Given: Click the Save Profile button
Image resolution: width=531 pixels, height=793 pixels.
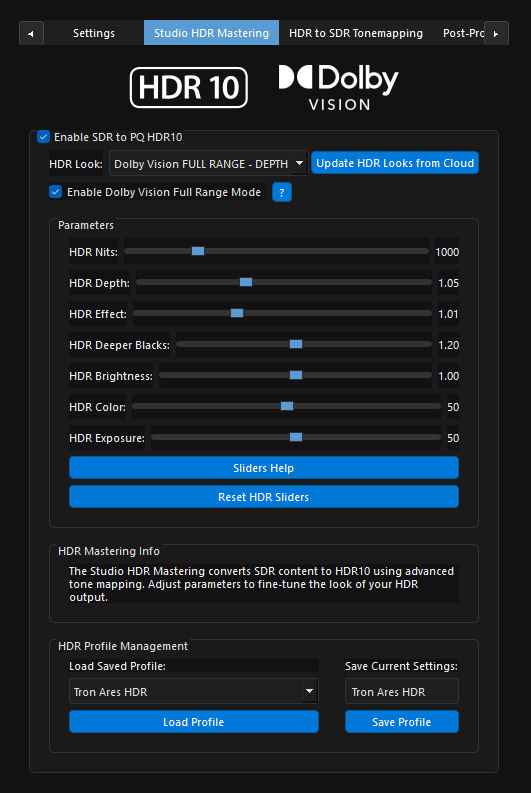Looking at the screenshot, I should pyautogui.click(x=402, y=722).
